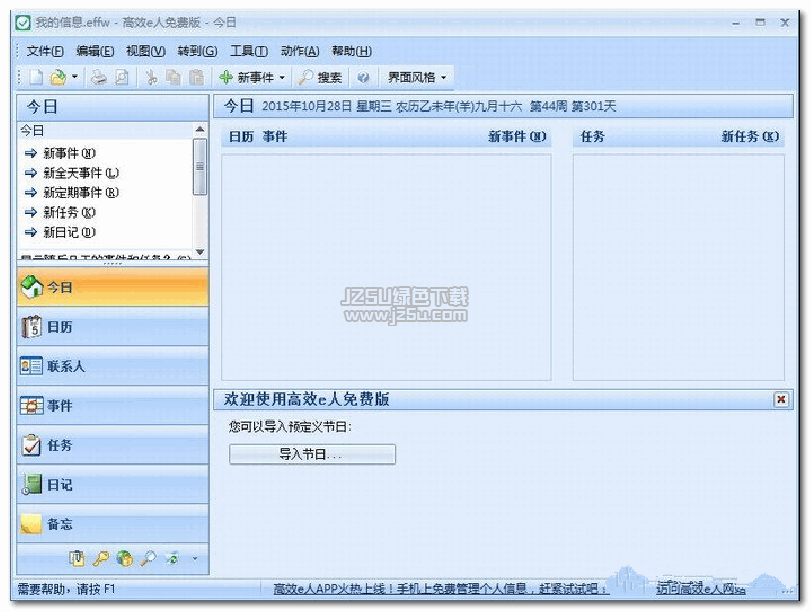Expand the navigation pane configure arrow
Screen dimensions: 811x612
(x=194, y=559)
